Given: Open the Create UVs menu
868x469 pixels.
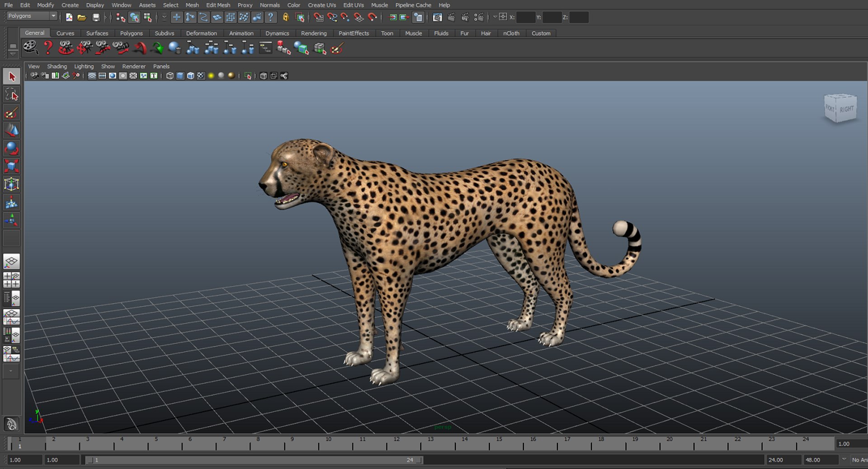Looking at the screenshot, I should coord(322,5).
